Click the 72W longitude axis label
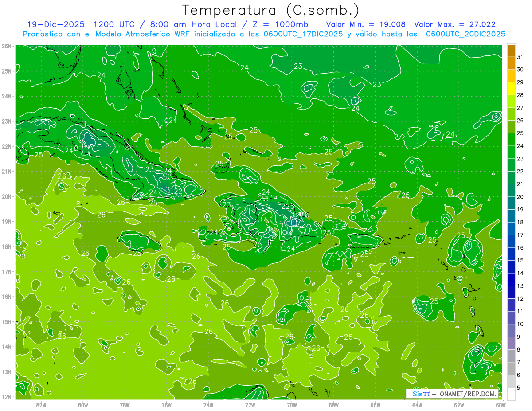The image size is (532, 411). pyautogui.click(x=250, y=405)
